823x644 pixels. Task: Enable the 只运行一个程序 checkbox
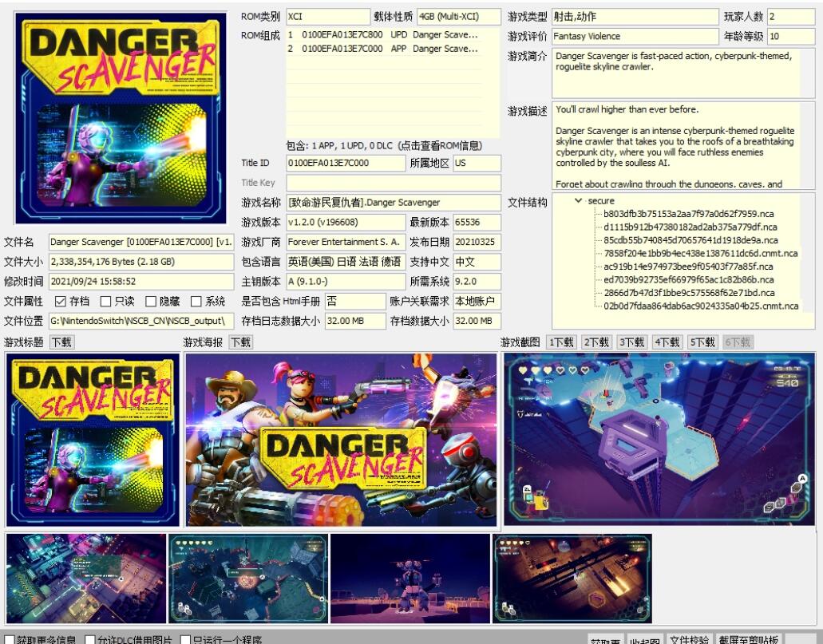click(185, 640)
